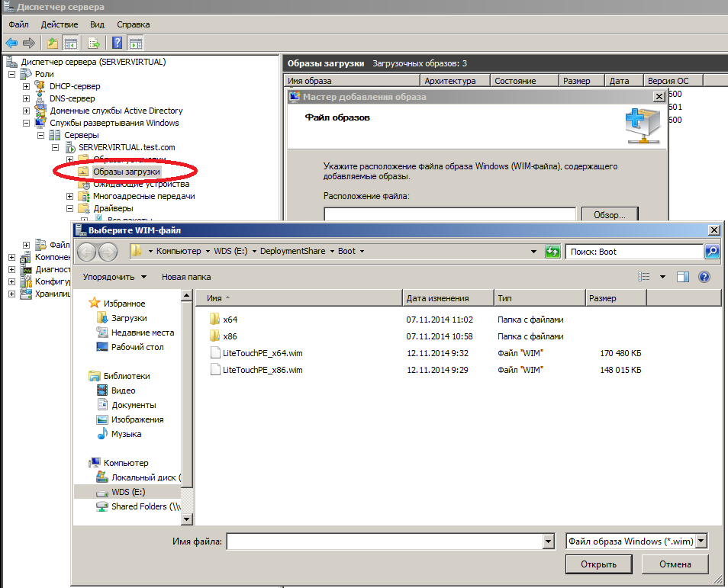Click the Поиск: Boot search field
This screenshot has width=728, height=588.
(x=634, y=252)
